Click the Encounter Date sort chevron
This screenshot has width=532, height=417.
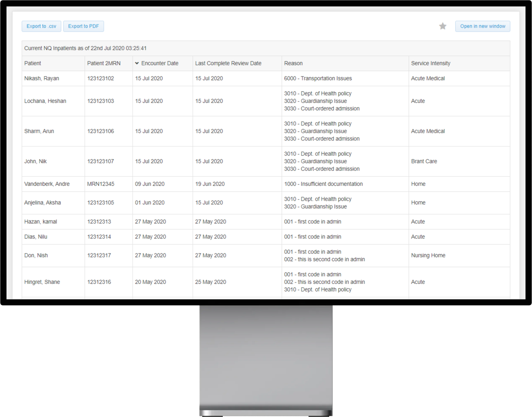coord(137,63)
